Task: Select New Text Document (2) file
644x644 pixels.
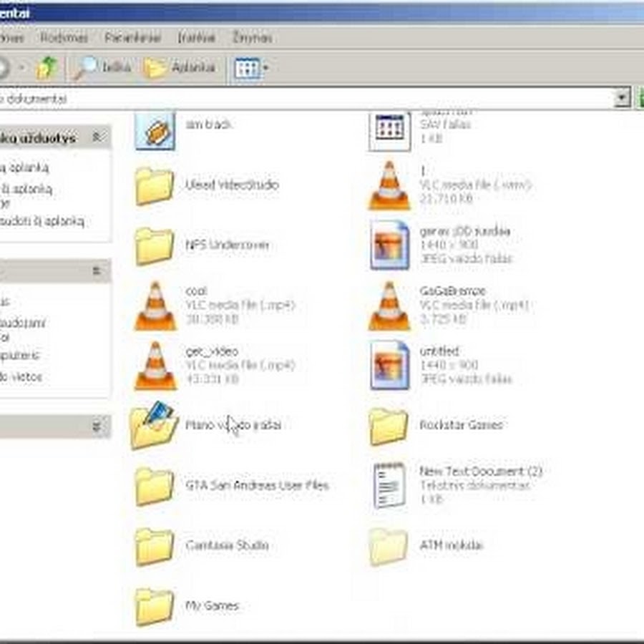Action: click(457, 485)
